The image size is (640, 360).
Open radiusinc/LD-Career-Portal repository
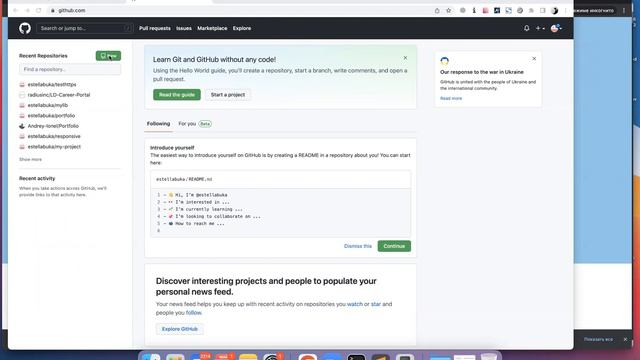tap(59, 95)
